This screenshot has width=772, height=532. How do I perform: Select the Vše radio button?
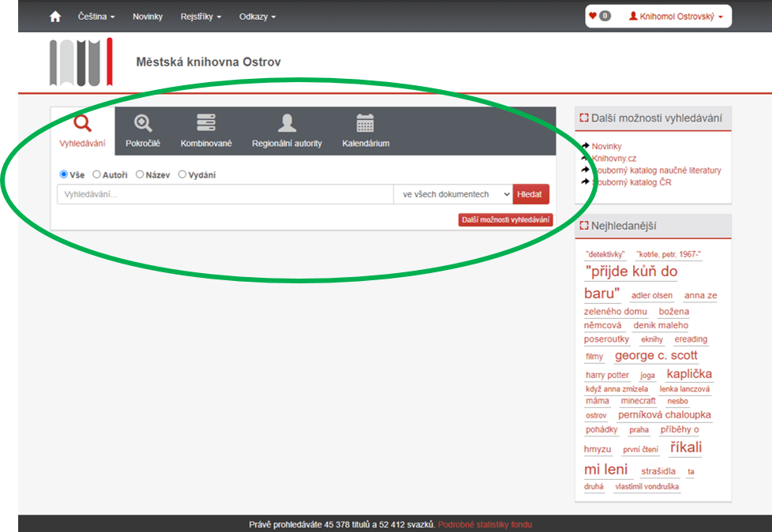point(64,174)
